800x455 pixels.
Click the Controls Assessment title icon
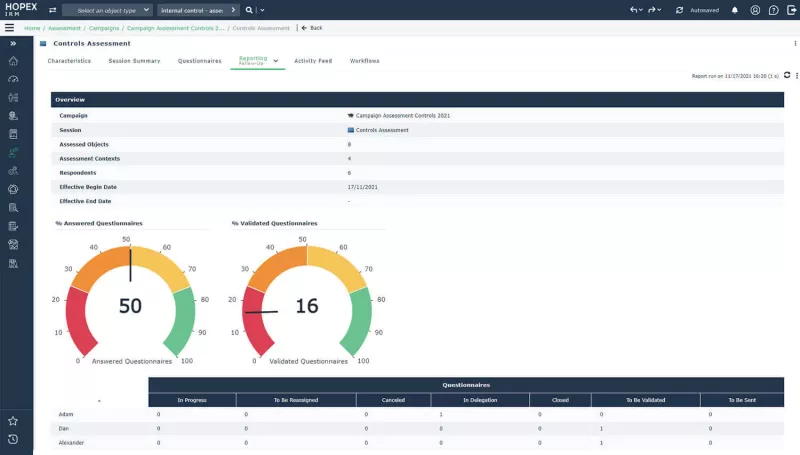click(43, 43)
